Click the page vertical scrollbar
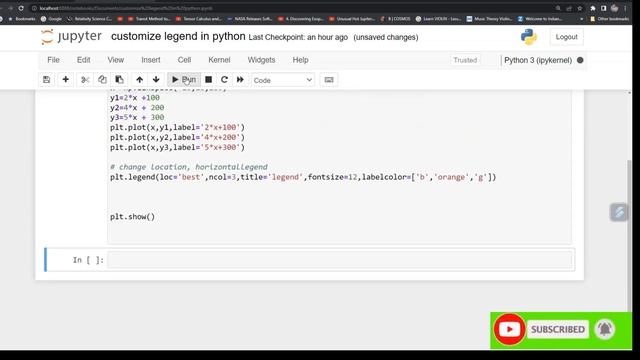Screen dimensions: 640x360 pos(629,235)
